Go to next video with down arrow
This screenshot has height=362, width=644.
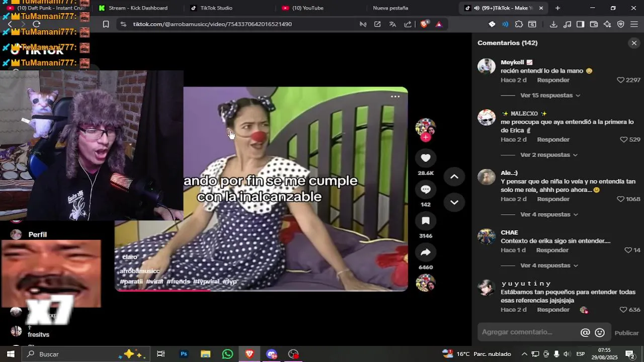tap(454, 202)
